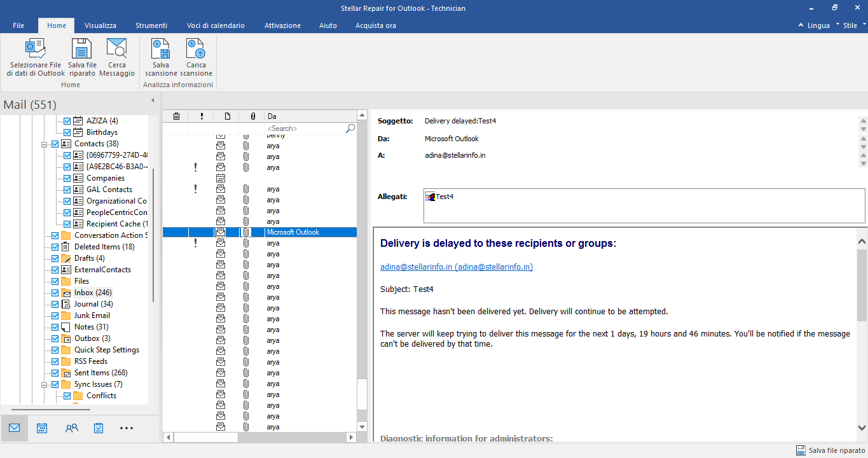This screenshot has height=458, width=868.
Task: Open Tasks view icon in bottom bar
Action: pyautogui.click(x=99, y=428)
